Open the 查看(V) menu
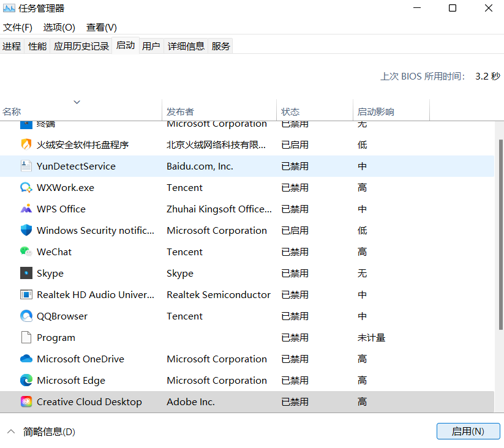This screenshot has height=448, width=504. (x=101, y=28)
